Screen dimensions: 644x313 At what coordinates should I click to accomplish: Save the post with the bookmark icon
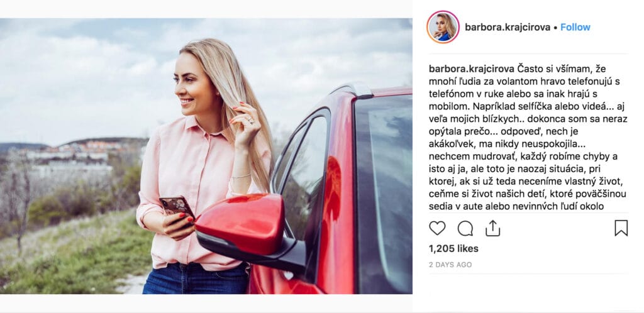[x=621, y=228]
